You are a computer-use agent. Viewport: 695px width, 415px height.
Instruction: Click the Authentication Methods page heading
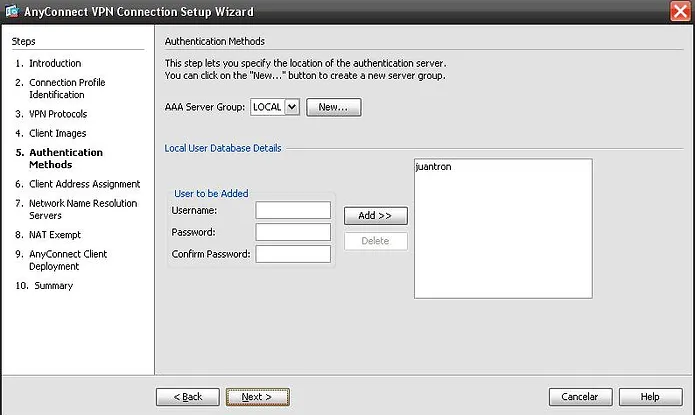pos(215,41)
